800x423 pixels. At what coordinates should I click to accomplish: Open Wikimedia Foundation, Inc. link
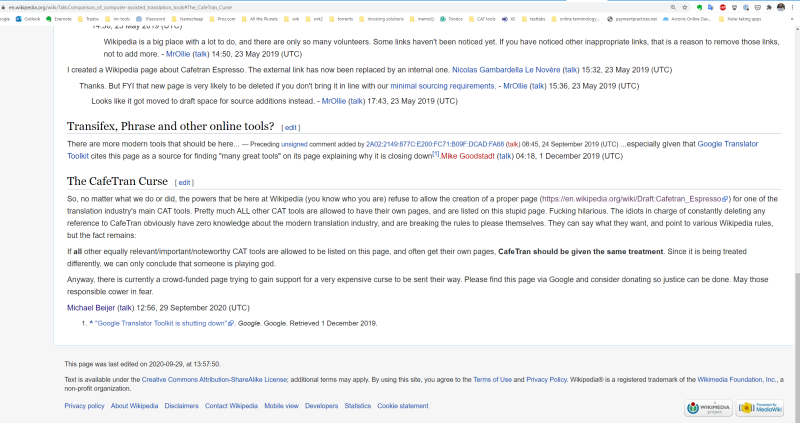[737, 380]
